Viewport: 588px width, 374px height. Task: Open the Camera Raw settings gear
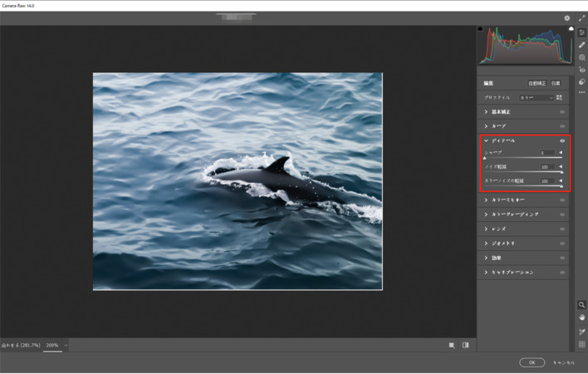[x=567, y=17]
